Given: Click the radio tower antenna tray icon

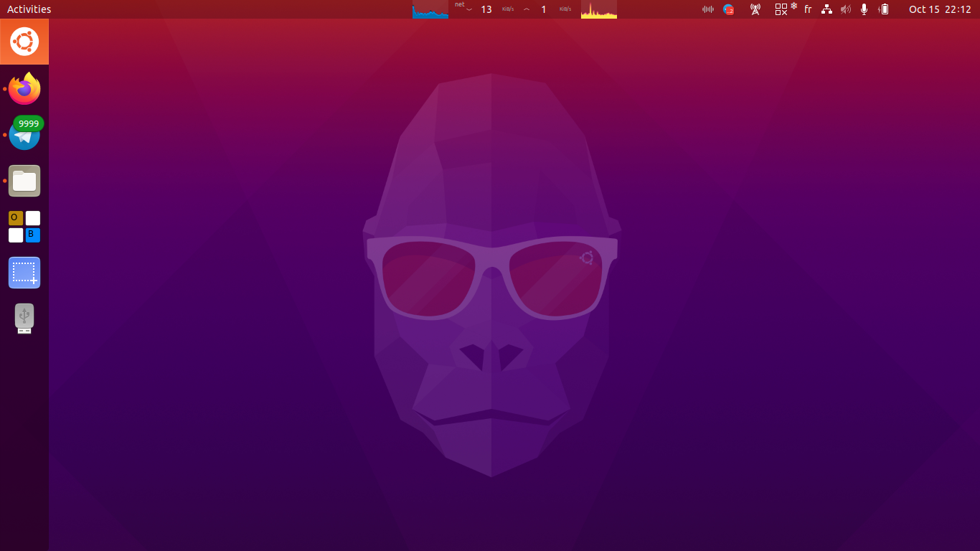Looking at the screenshot, I should (x=755, y=9).
